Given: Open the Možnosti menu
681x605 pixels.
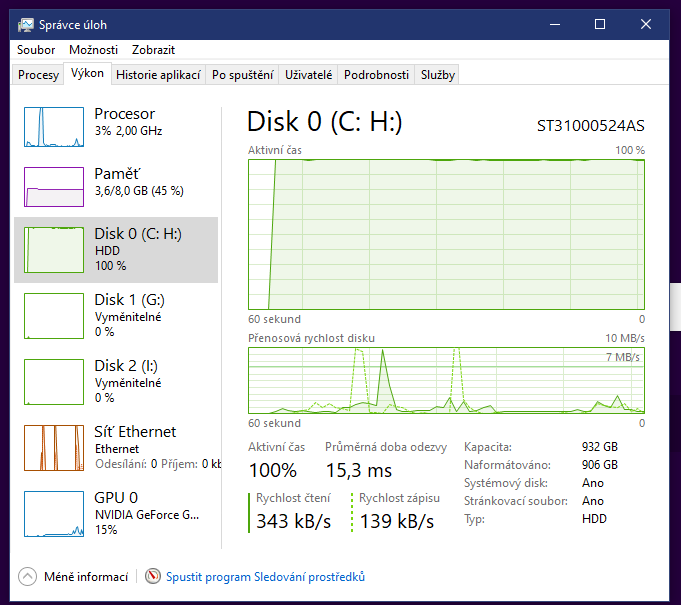Looking at the screenshot, I should coord(93,49).
